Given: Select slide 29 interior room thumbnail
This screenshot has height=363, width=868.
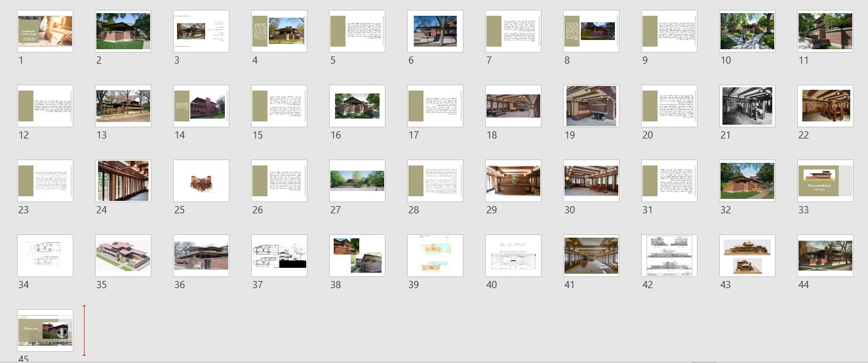Looking at the screenshot, I should [x=513, y=181].
